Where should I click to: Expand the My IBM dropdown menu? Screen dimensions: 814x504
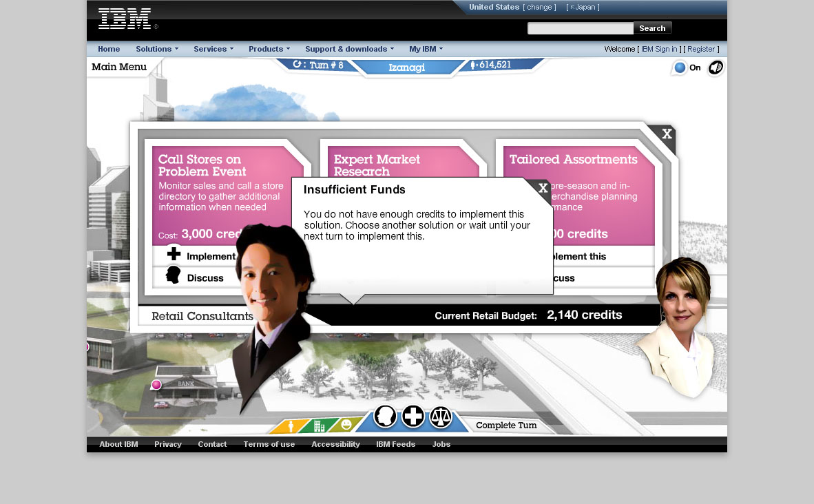pos(426,49)
